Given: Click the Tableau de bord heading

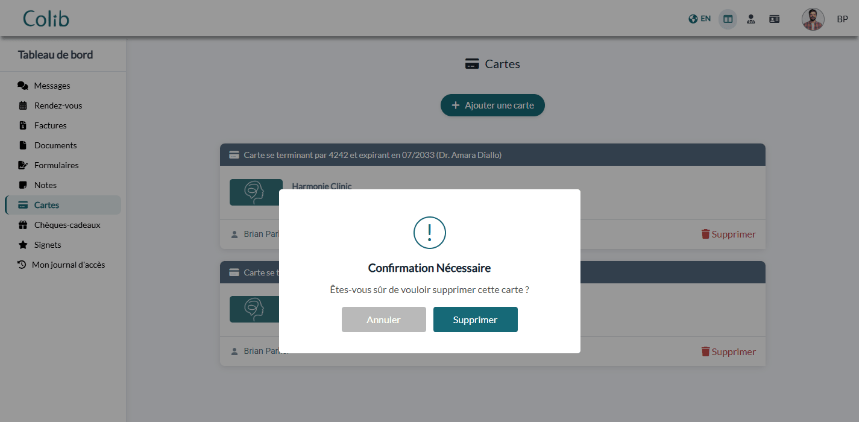Looking at the screenshot, I should coord(55,55).
